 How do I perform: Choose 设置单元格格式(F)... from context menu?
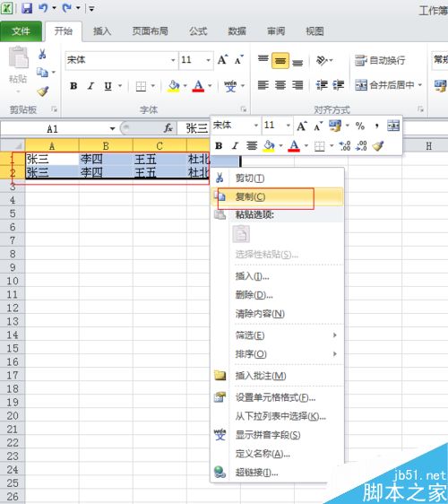[x=278, y=397]
